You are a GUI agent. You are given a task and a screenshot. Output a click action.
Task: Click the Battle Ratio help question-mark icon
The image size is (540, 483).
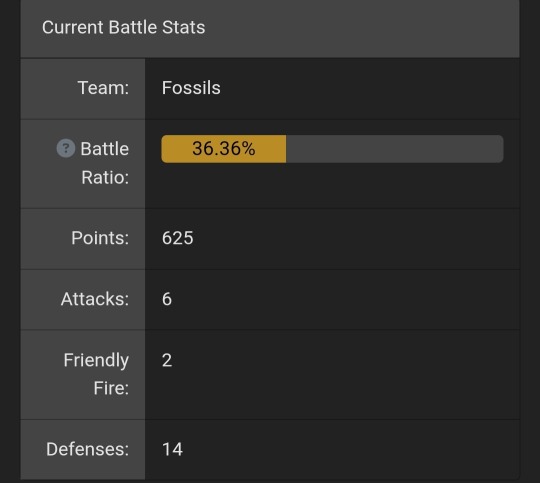coord(65,148)
